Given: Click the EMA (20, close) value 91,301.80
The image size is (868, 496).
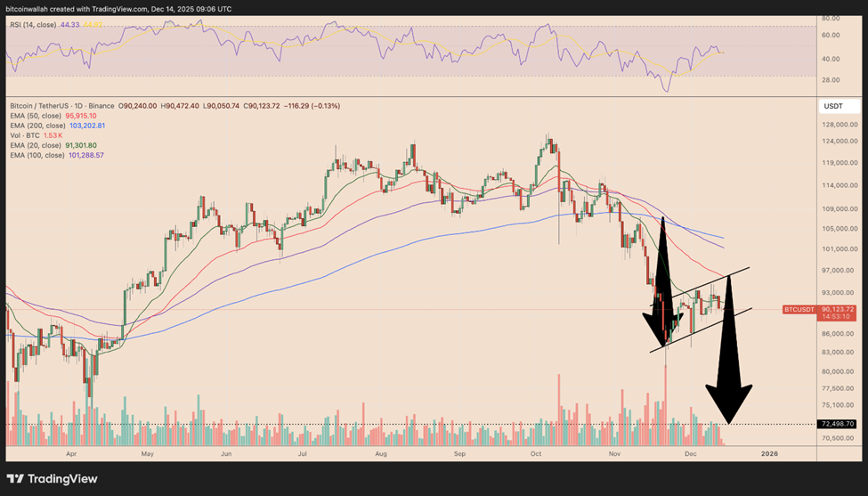Looking at the screenshot, I should tap(80, 145).
